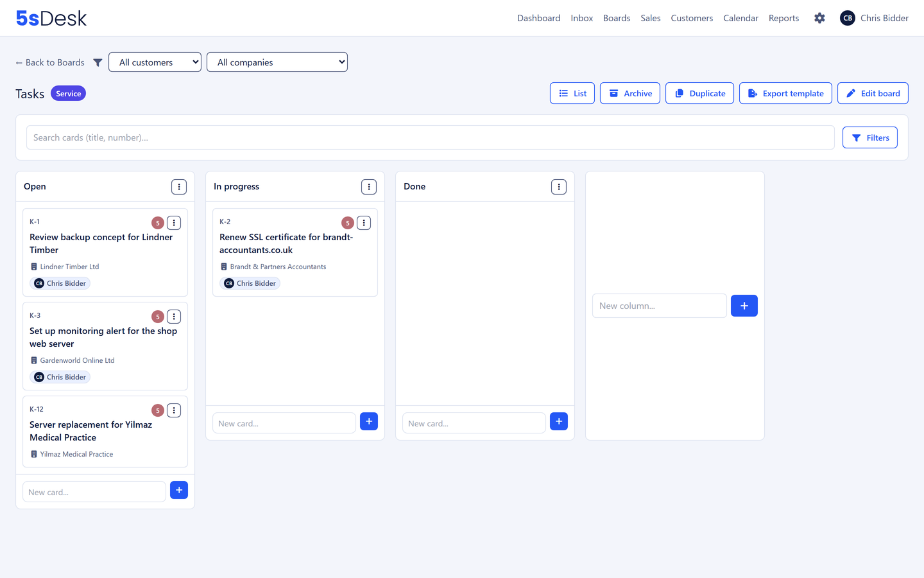Open the All companies dropdown

tap(277, 62)
